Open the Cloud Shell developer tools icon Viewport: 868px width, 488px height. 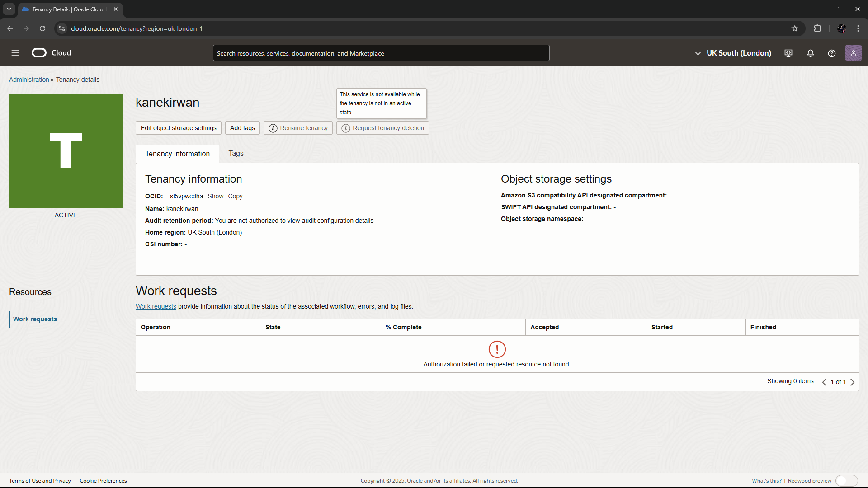pos(788,53)
